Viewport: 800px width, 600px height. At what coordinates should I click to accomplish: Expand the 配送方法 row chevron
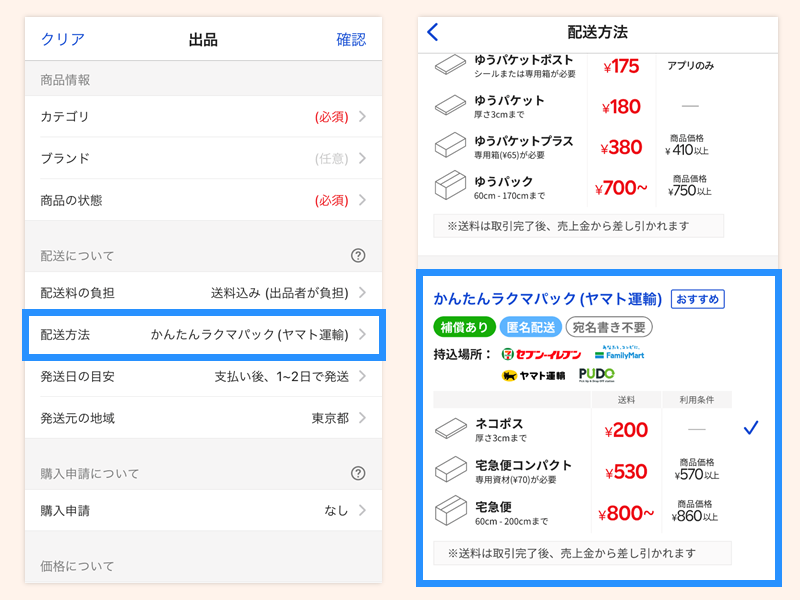[x=362, y=334]
